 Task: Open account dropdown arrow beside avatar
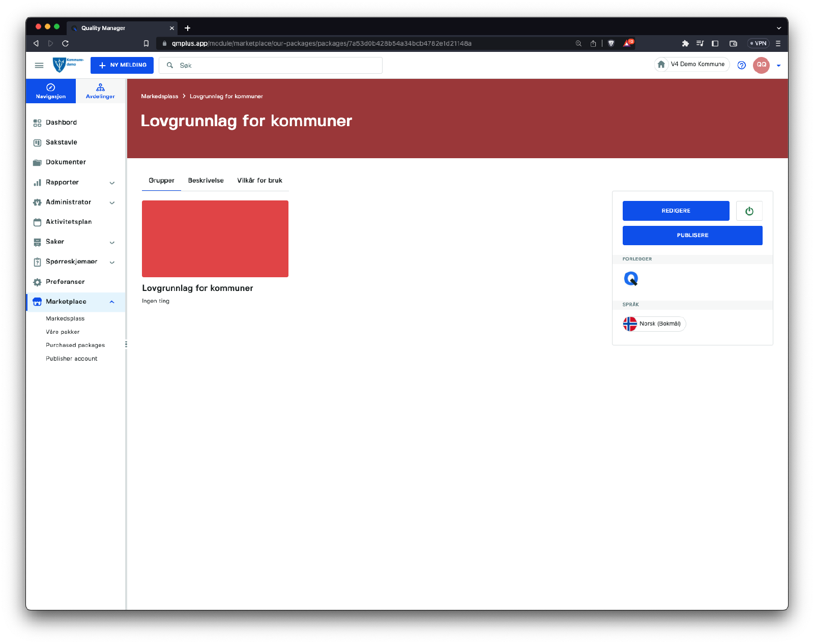click(x=778, y=66)
